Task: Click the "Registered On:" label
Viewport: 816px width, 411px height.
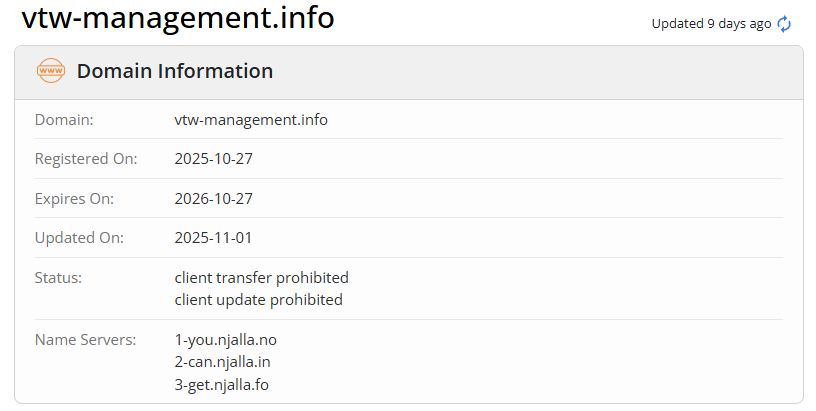Action: pyautogui.click(x=86, y=159)
